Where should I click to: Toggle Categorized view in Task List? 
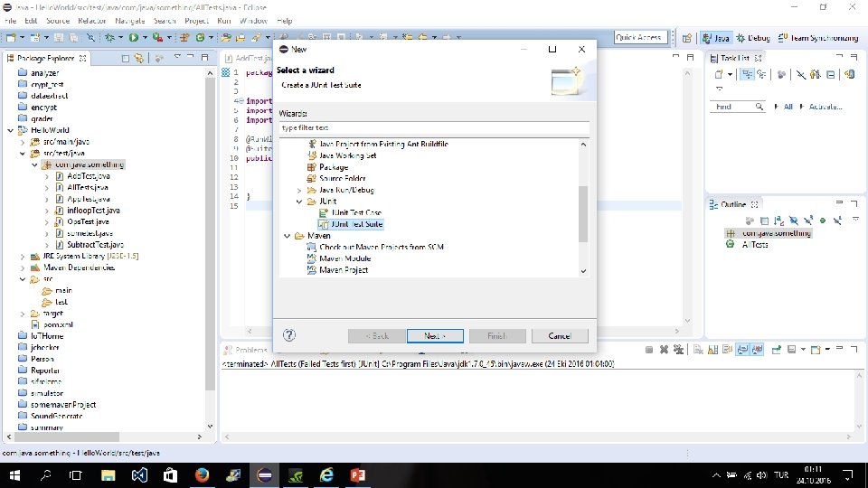click(748, 74)
